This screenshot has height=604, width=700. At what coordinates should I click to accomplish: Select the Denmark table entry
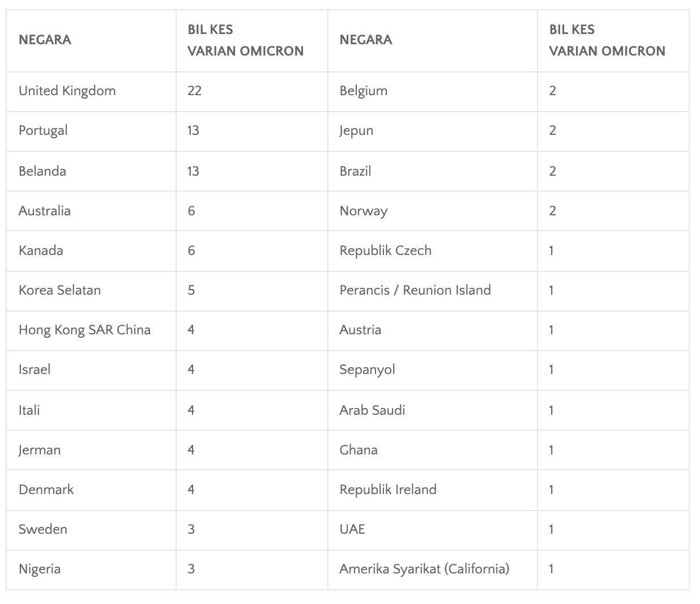46,490
